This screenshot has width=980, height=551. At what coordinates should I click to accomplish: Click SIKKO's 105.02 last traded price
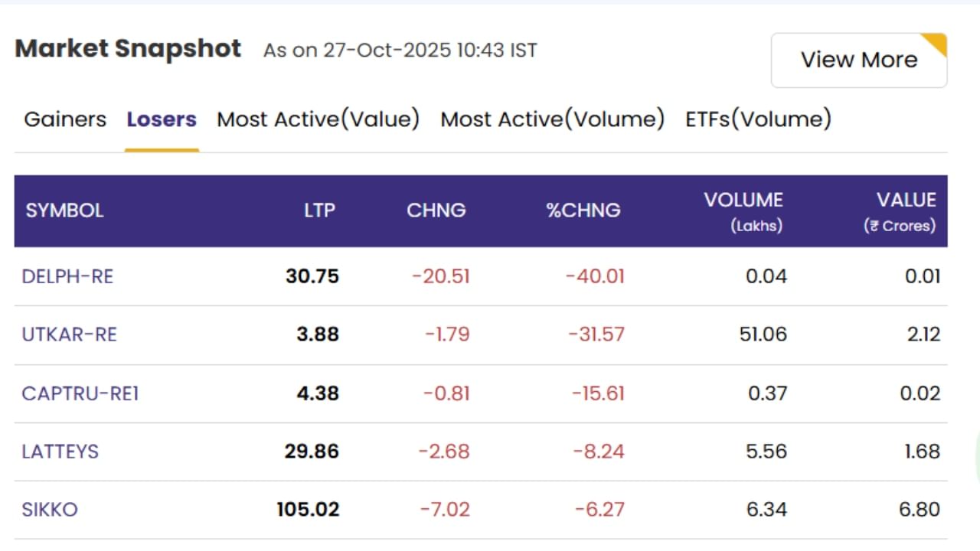pos(308,510)
